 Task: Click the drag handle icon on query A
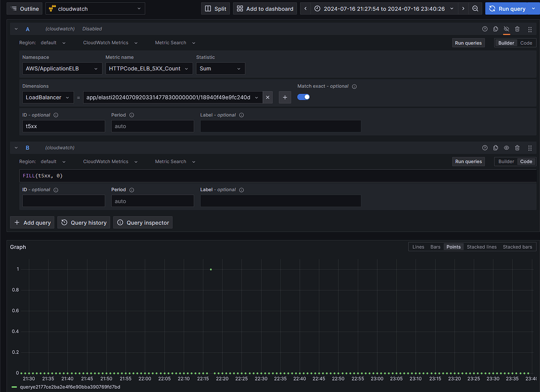pyautogui.click(x=529, y=29)
